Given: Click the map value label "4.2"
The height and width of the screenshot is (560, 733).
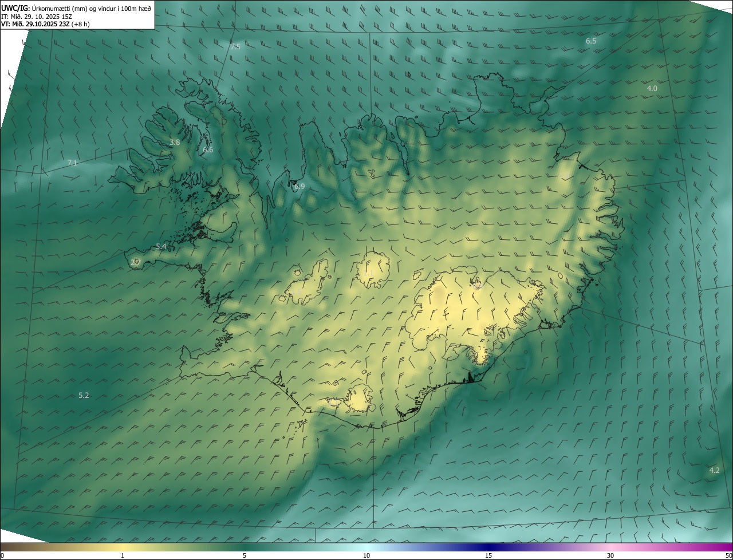Looking at the screenshot, I should (x=715, y=470).
